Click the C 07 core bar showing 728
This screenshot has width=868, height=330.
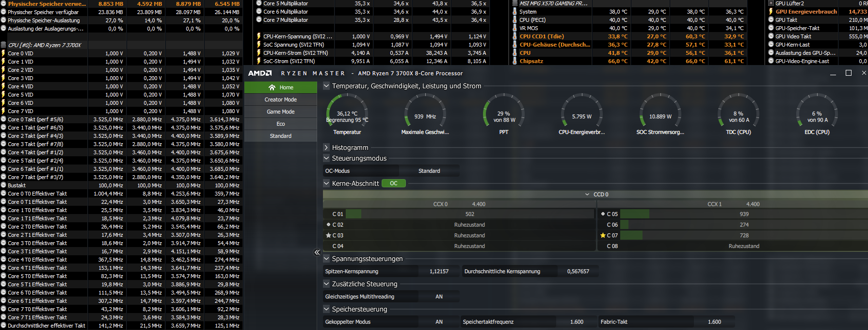744,235
